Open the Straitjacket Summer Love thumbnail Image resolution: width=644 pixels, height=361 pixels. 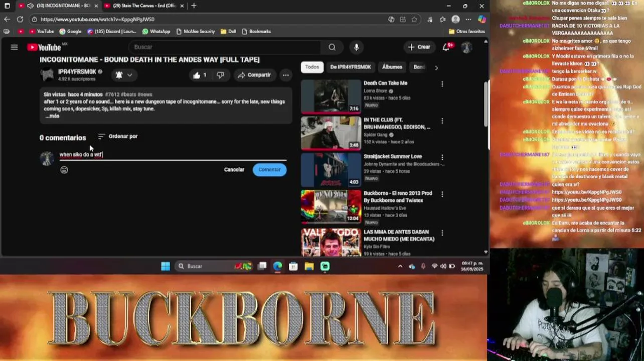(x=331, y=170)
